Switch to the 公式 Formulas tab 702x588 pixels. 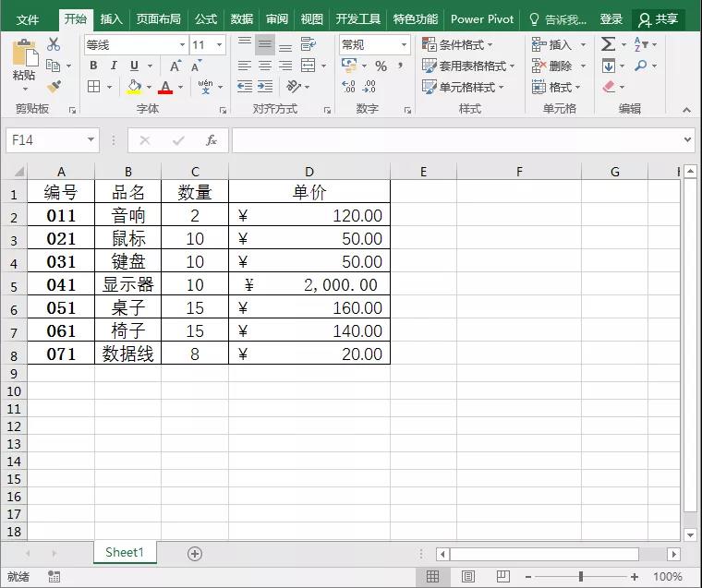[x=206, y=19]
